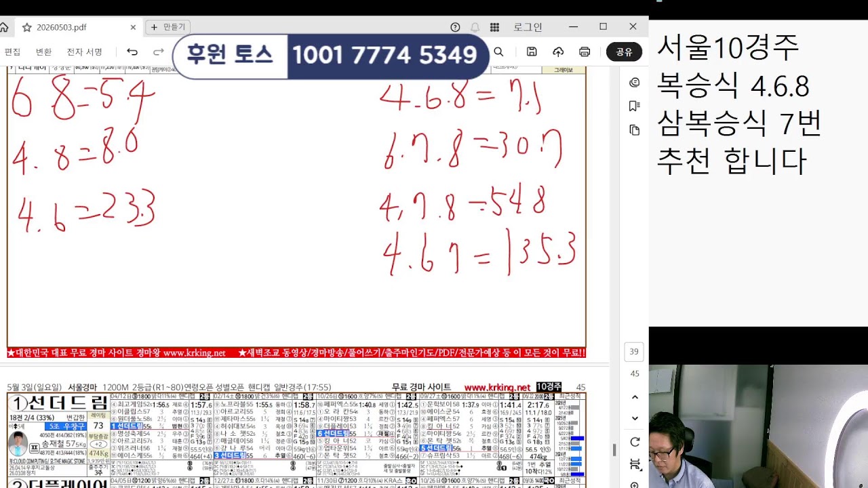
Task: Open the Help question mark icon
Action: click(455, 27)
